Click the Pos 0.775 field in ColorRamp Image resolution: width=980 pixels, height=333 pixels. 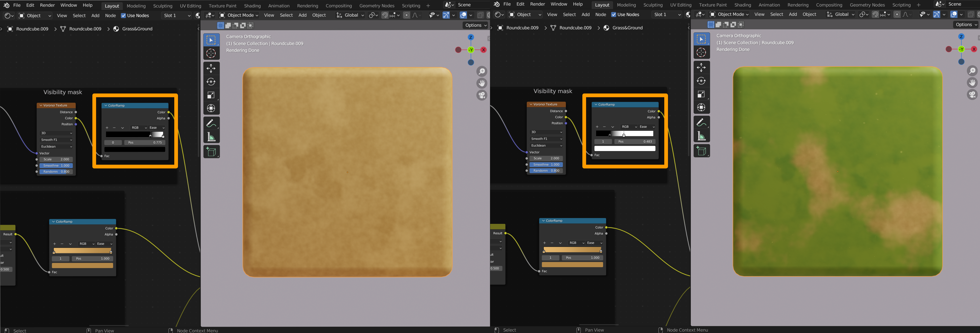click(x=144, y=142)
